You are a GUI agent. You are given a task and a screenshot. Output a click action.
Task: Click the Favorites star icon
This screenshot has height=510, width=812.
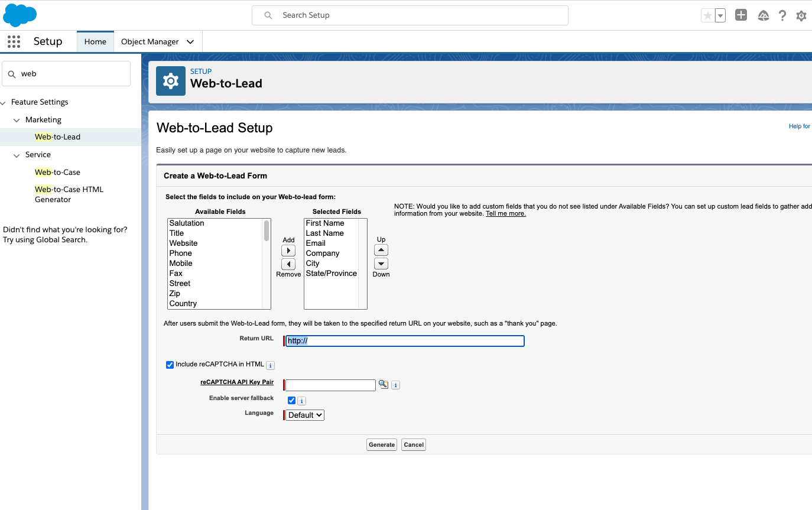coord(707,16)
